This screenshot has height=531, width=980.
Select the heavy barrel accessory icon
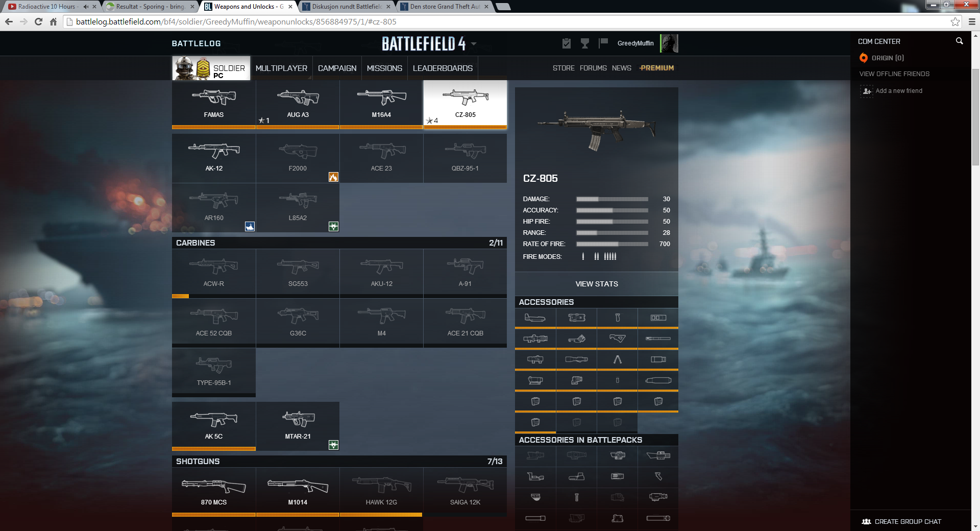point(658,339)
